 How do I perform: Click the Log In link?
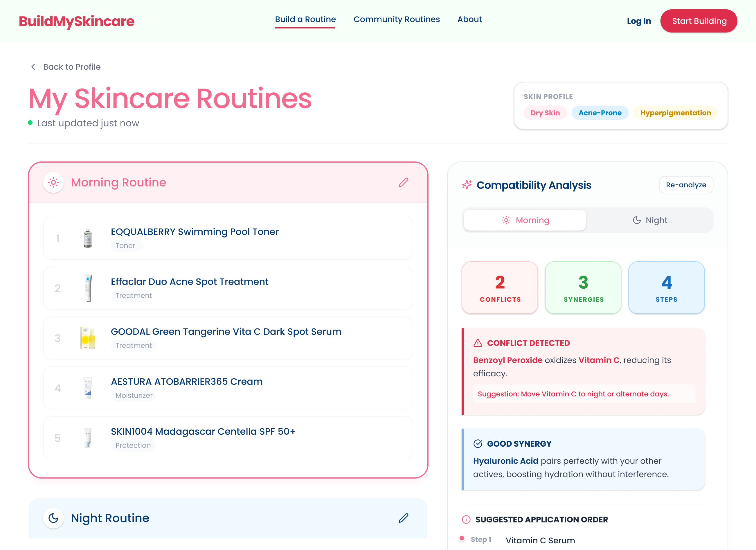(639, 21)
